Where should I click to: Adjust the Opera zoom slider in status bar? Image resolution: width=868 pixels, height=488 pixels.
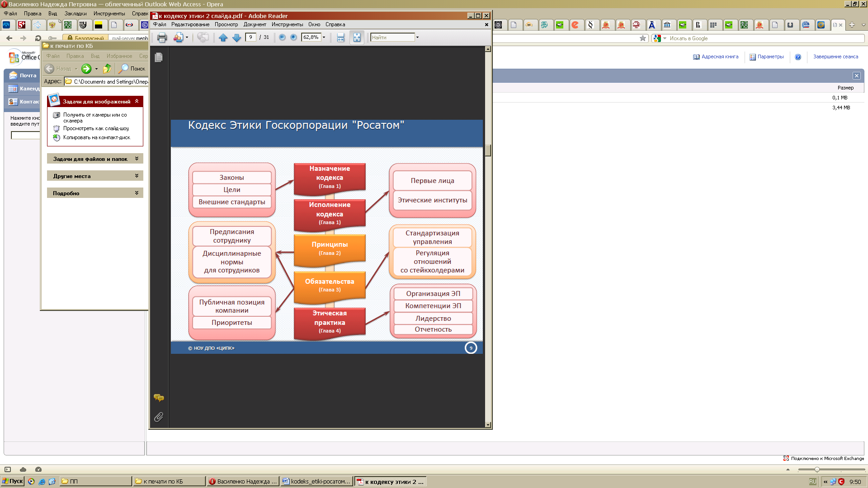(x=817, y=469)
